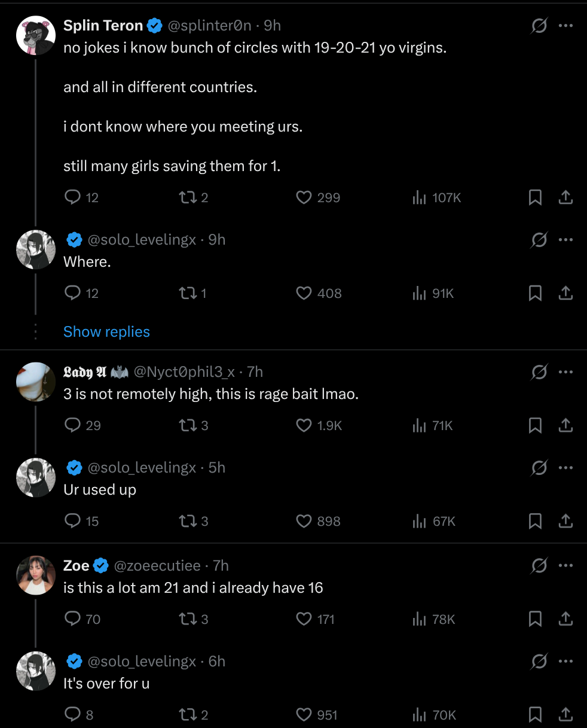Bookmark Splin Teron's post
Viewport: 587px width, 728px height.
point(535,197)
